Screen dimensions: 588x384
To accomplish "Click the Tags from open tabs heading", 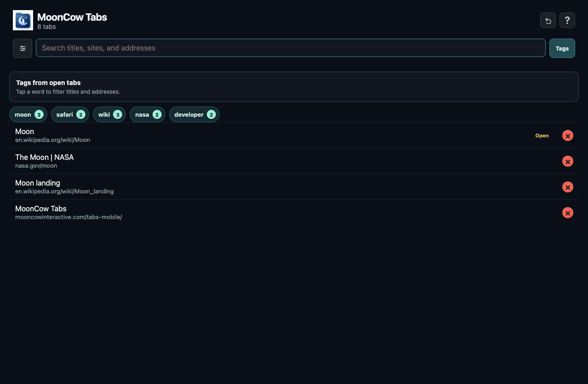I will point(48,83).
